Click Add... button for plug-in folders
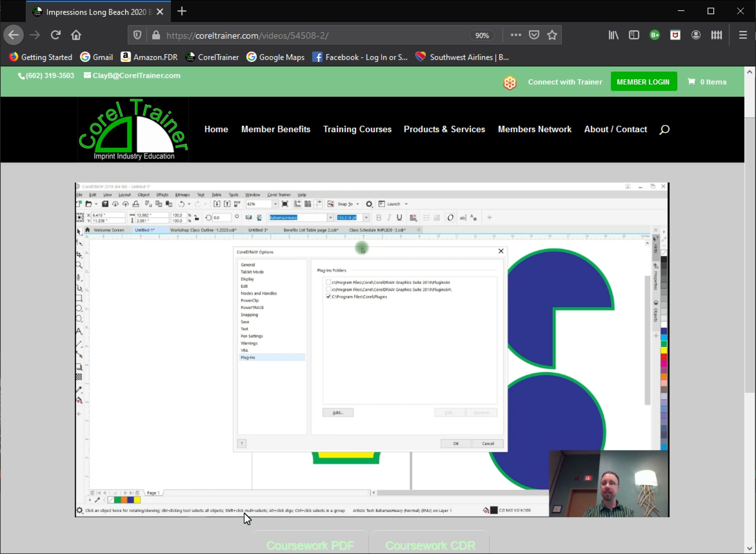 tap(338, 413)
